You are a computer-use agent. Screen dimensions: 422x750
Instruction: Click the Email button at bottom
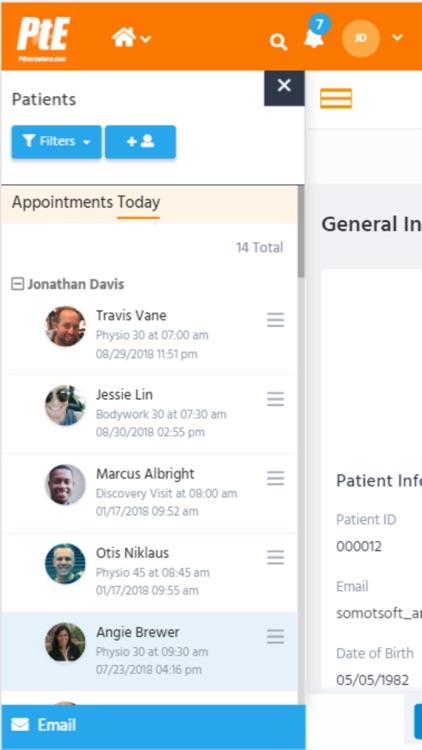(x=153, y=725)
